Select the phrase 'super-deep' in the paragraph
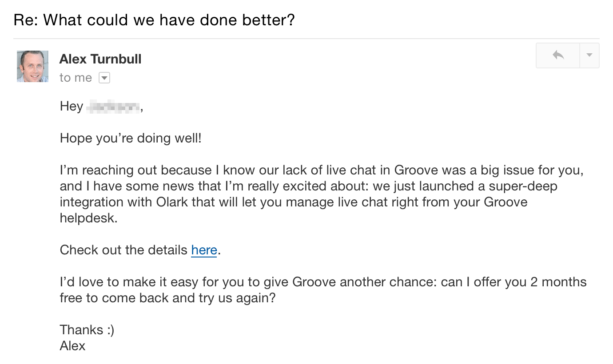613x364 pixels. pos(526,186)
